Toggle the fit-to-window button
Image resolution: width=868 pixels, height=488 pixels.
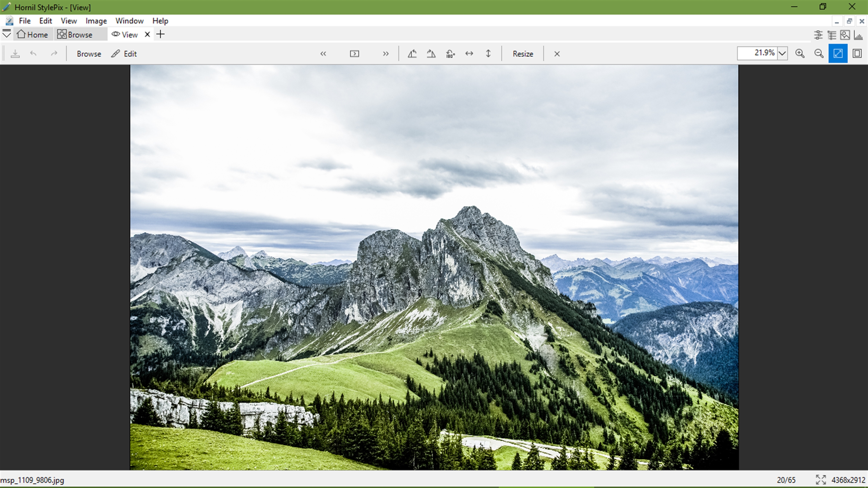point(838,54)
